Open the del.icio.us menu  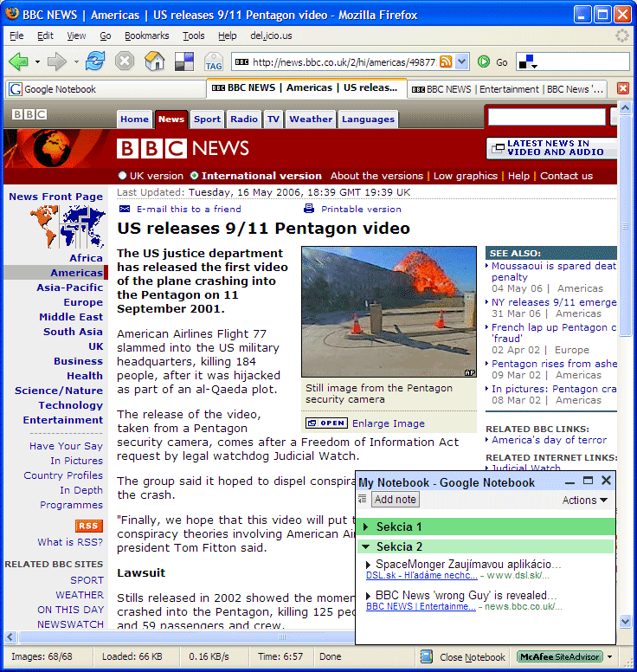[271, 36]
